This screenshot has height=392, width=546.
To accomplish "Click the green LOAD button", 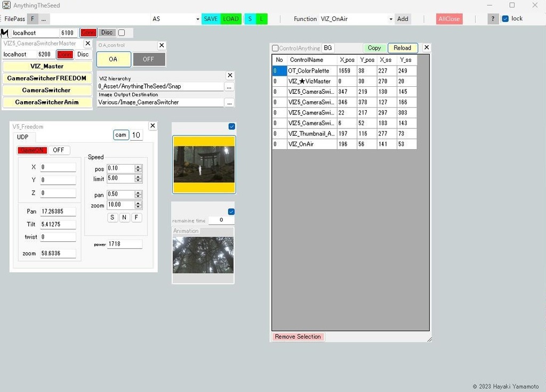I will 231,19.
